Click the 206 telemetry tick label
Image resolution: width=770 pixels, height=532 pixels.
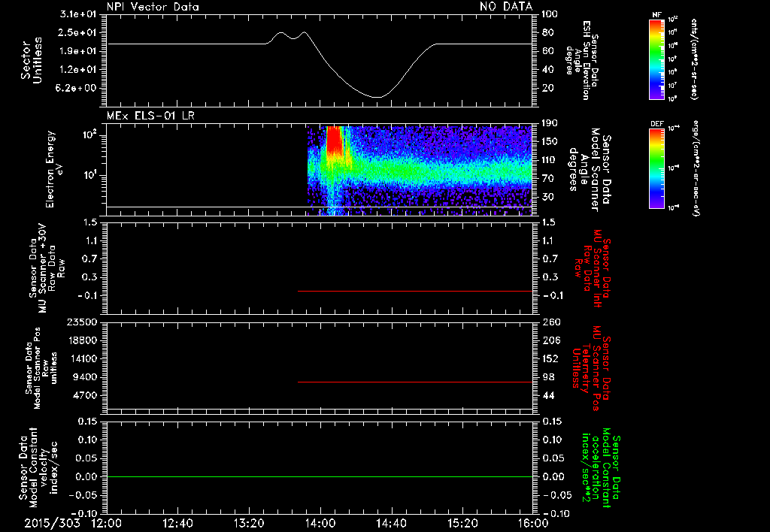(x=550, y=340)
